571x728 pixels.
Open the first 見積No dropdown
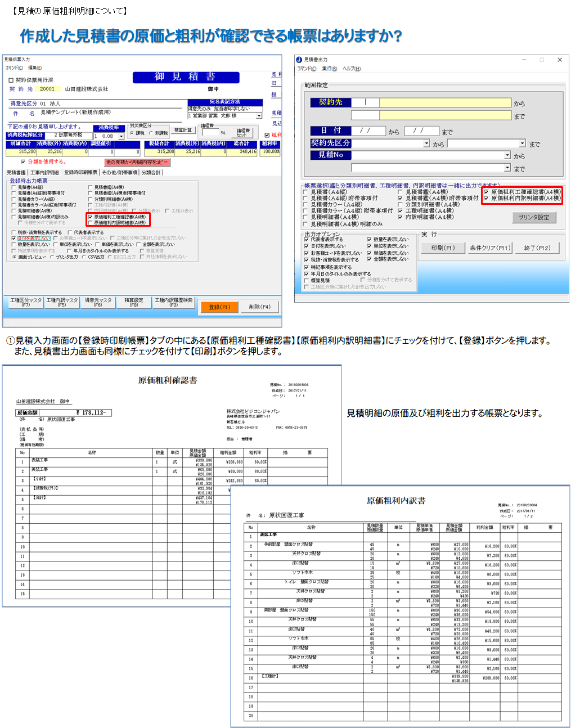507,155
